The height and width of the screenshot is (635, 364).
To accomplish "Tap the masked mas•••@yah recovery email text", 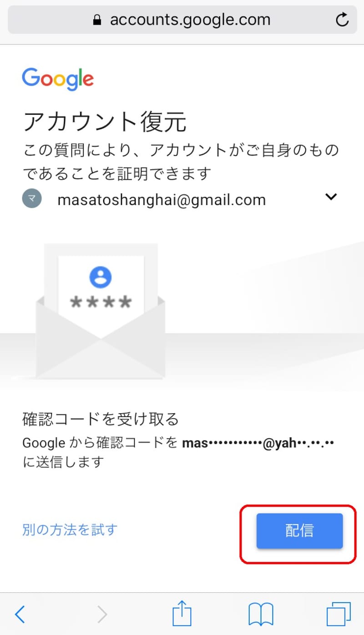I will point(258,443).
